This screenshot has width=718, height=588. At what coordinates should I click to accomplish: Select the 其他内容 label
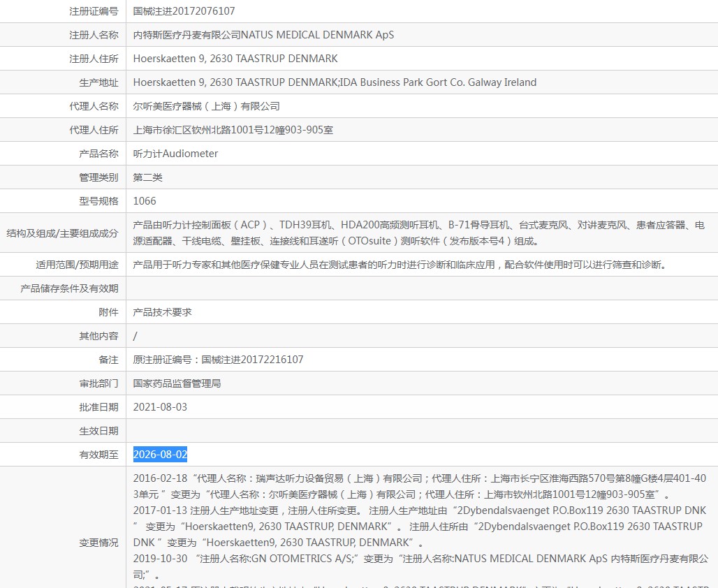98,336
